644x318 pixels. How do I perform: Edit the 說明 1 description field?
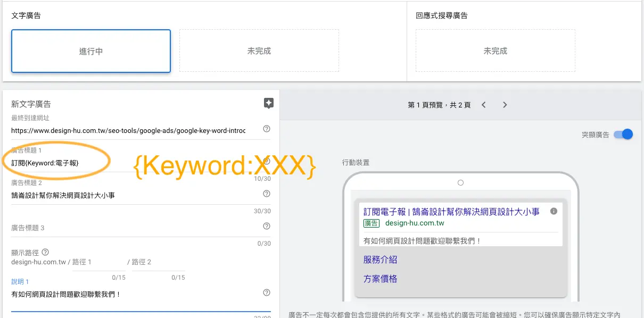pos(136,294)
